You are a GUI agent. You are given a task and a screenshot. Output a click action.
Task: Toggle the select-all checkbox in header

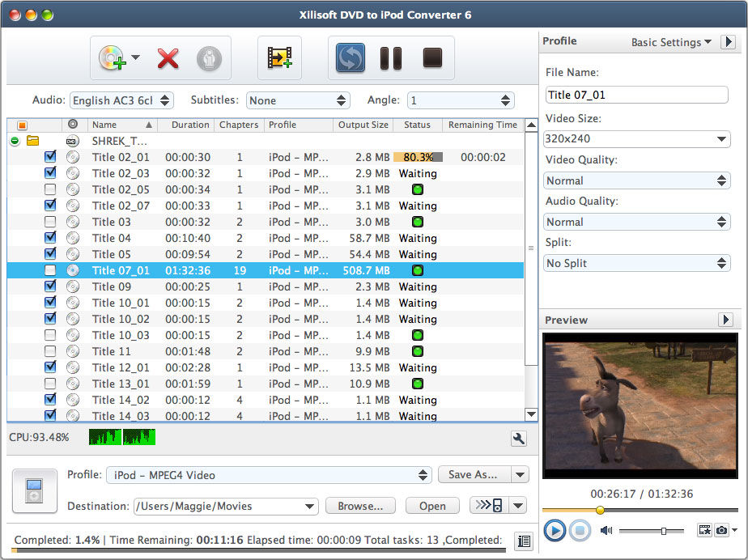22,125
